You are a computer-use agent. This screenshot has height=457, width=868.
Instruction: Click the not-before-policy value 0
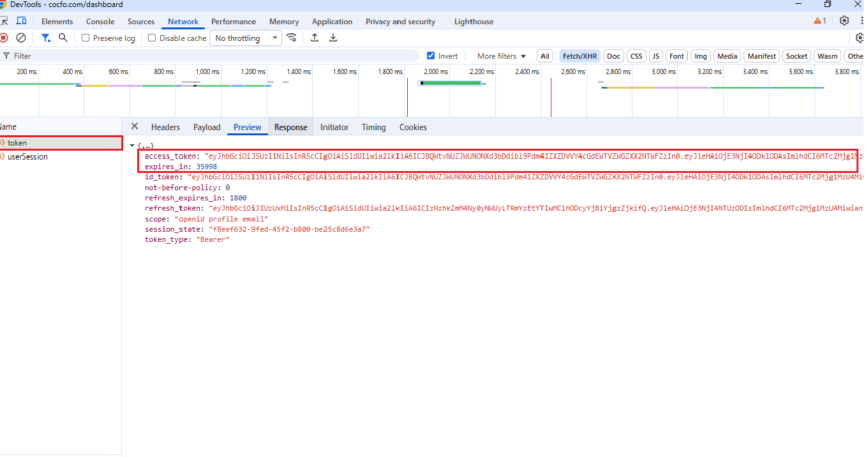[x=227, y=188]
